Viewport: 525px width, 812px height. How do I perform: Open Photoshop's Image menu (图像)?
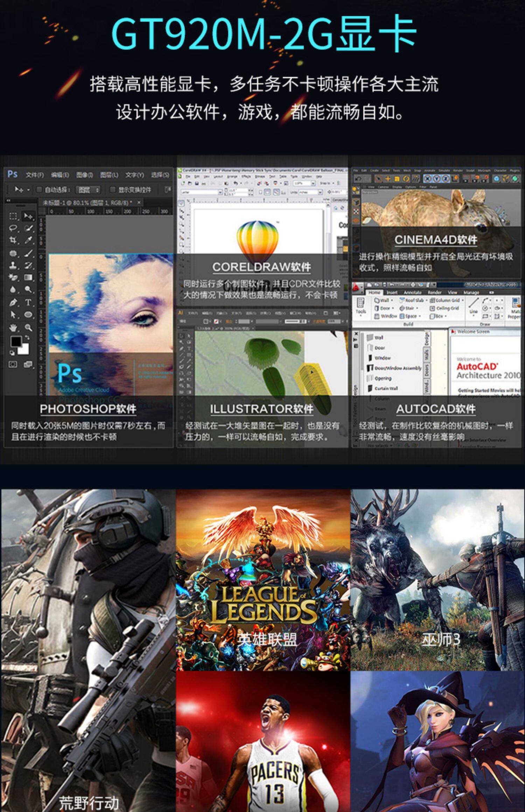(x=84, y=175)
